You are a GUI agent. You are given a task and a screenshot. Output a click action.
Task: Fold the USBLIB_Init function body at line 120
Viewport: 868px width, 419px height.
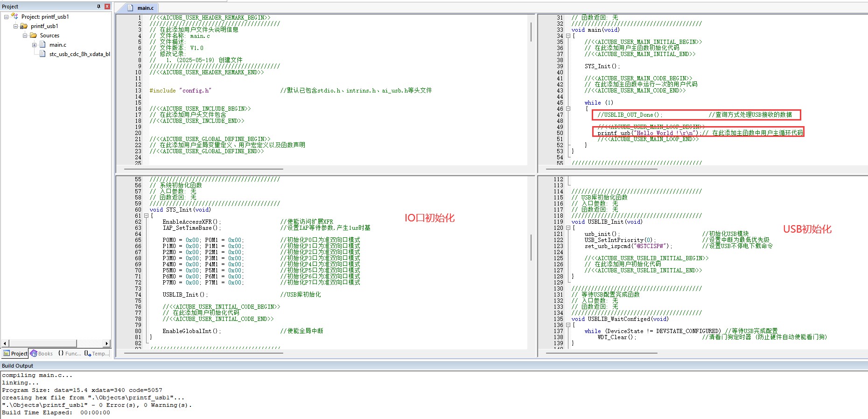pos(568,228)
